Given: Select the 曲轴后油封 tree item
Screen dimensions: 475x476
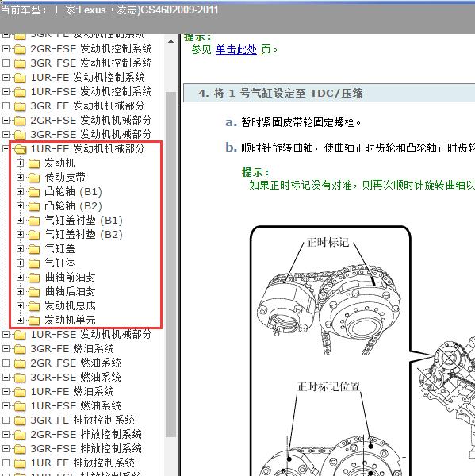Looking at the screenshot, I should (70, 291).
